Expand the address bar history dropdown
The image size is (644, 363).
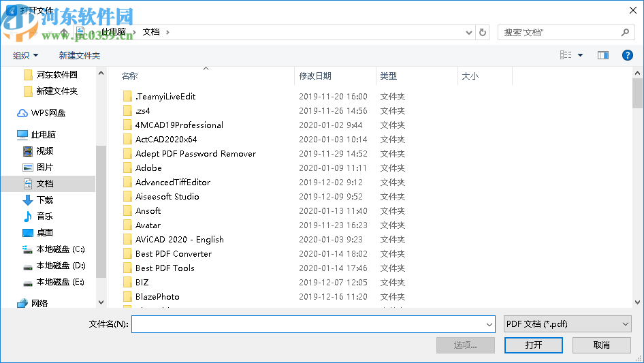click(x=468, y=33)
